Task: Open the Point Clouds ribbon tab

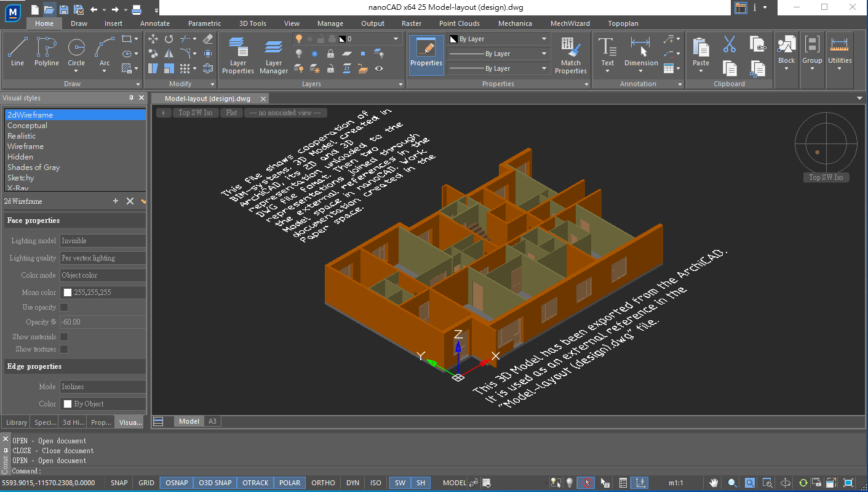Action: tap(460, 23)
